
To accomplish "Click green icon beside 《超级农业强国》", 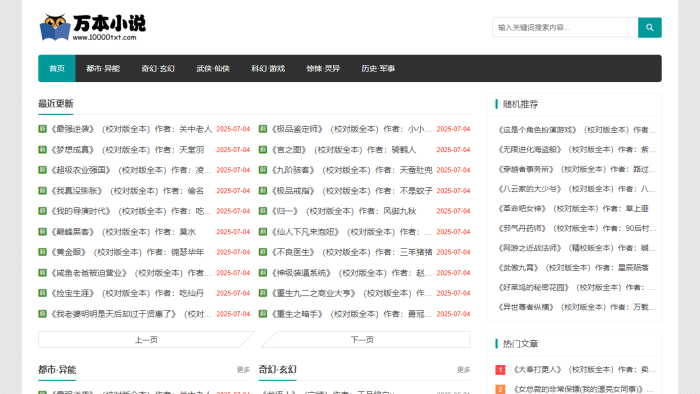I will click(x=42, y=170).
